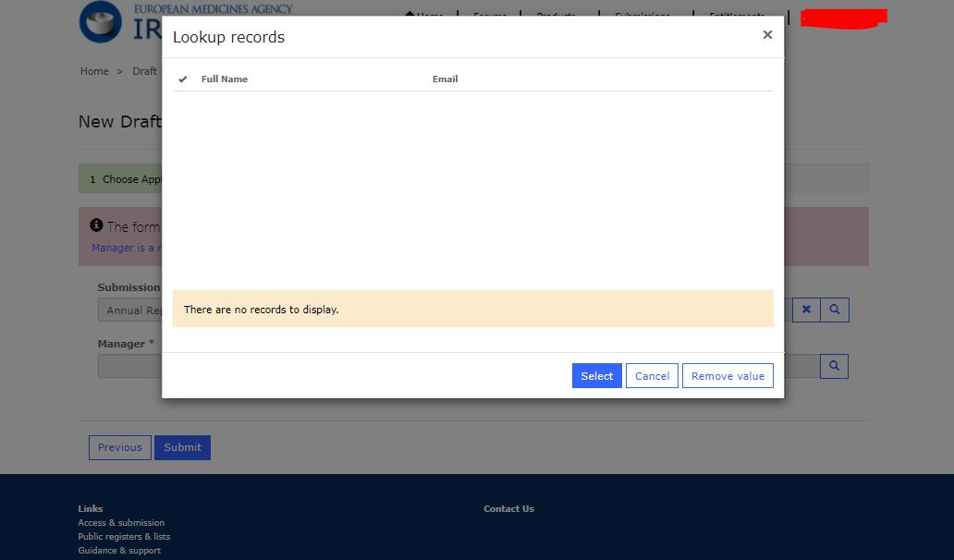This screenshot has width=954, height=560.
Task: Open Access & submission footer link
Action: point(121,523)
